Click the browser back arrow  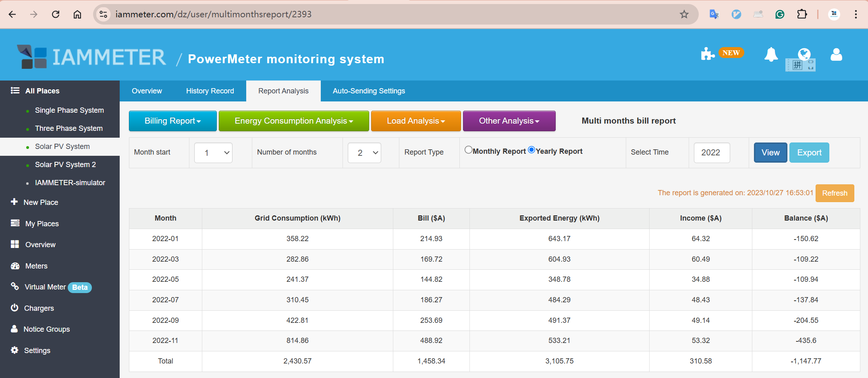click(x=12, y=14)
